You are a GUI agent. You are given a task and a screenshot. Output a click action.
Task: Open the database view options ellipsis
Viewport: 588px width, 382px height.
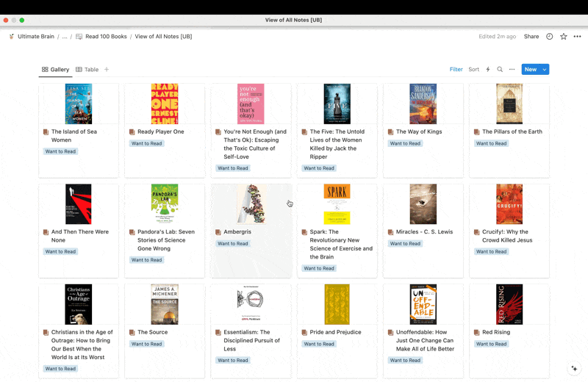coord(512,69)
